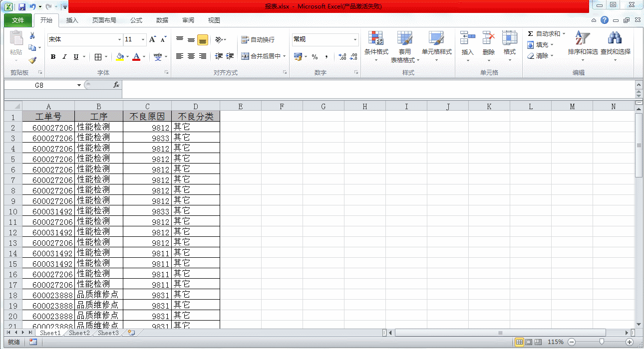This screenshot has width=644, height=349.
Task: Click the Clear (清除) button
Action: (541, 56)
